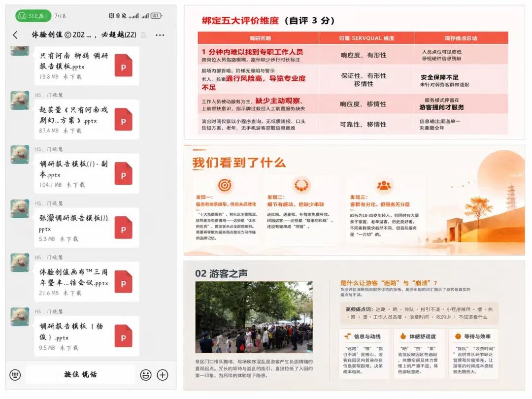This screenshot has height=399, width=532.
Task: Click cell 游客提问才服务
Action: [x=441, y=107]
